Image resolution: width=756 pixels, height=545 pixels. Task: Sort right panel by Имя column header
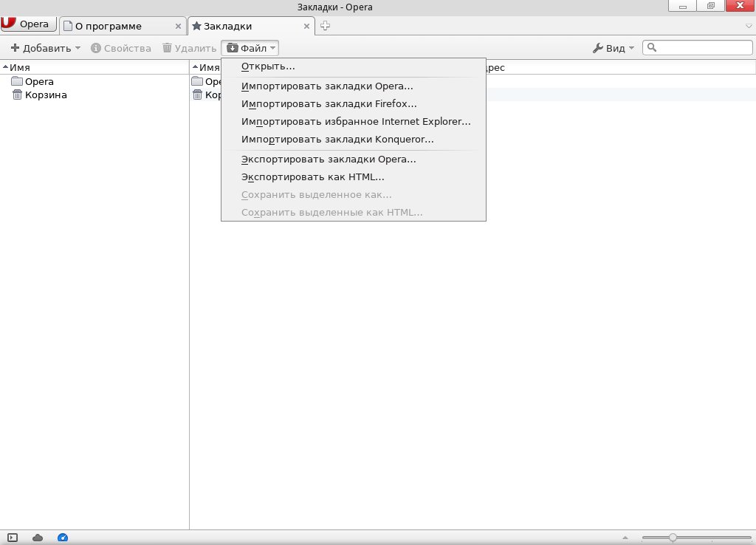(206, 67)
